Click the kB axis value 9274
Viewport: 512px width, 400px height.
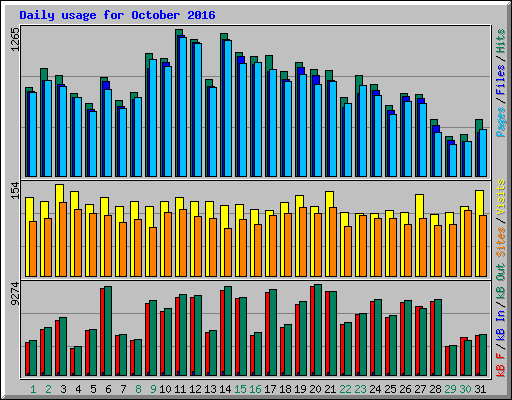16,294
